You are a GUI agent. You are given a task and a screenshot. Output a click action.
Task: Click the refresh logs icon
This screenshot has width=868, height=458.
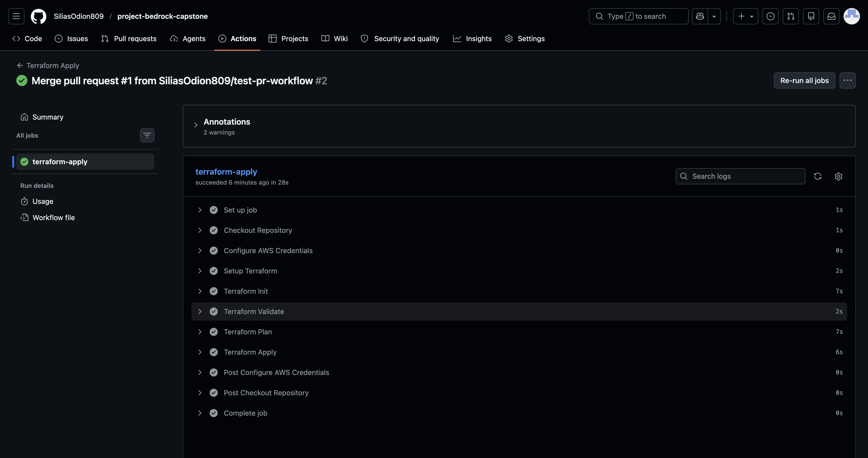coord(817,176)
